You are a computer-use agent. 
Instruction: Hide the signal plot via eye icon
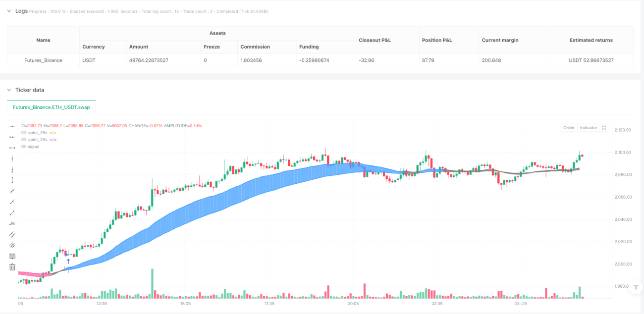pyautogui.click(x=24, y=147)
